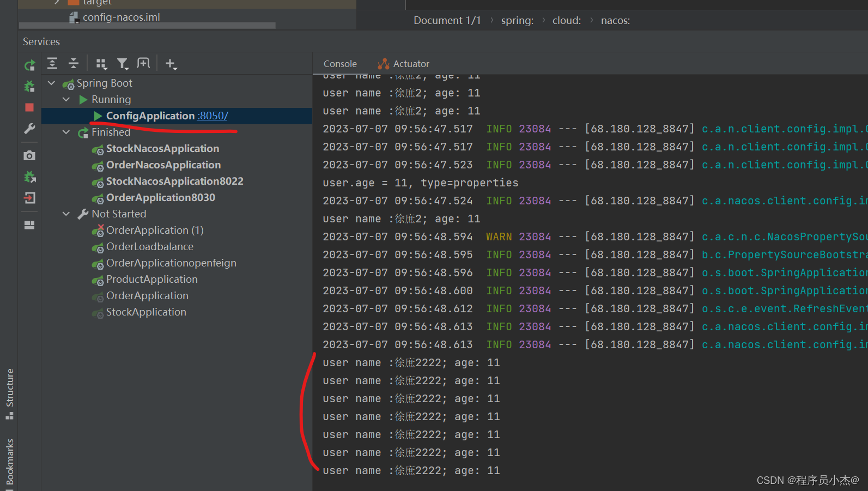Viewport: 868px width, 491px height.
Task: Collapse the Spring Boot tree node
Action: (52, 83)
